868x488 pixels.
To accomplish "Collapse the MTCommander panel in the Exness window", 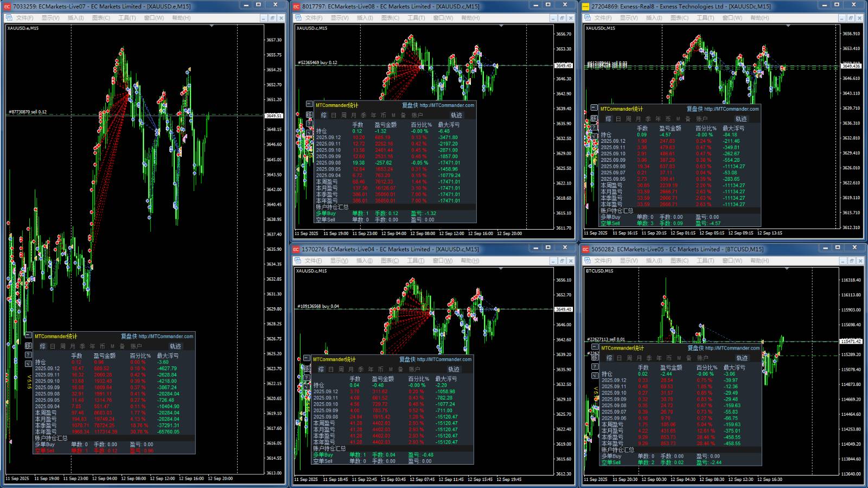I will pyautogui.click(x=594, y=108).
